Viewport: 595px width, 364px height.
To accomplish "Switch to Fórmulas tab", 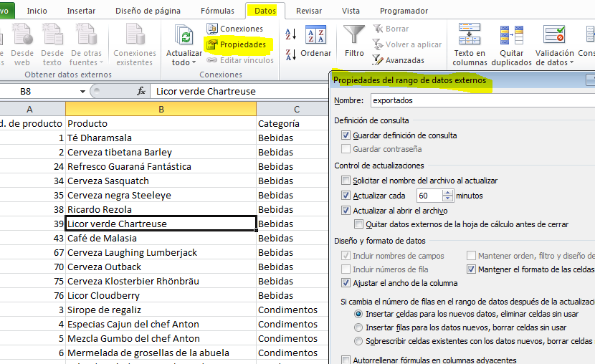I will pyautogui.click(x=217, y=11).
